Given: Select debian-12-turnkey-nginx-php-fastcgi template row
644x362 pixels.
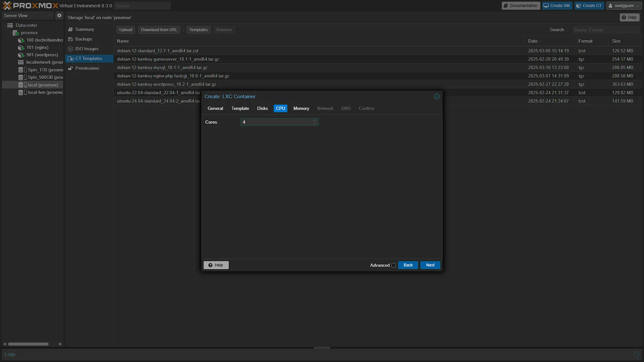Looking at the screenshot, I should coord(378,76).
